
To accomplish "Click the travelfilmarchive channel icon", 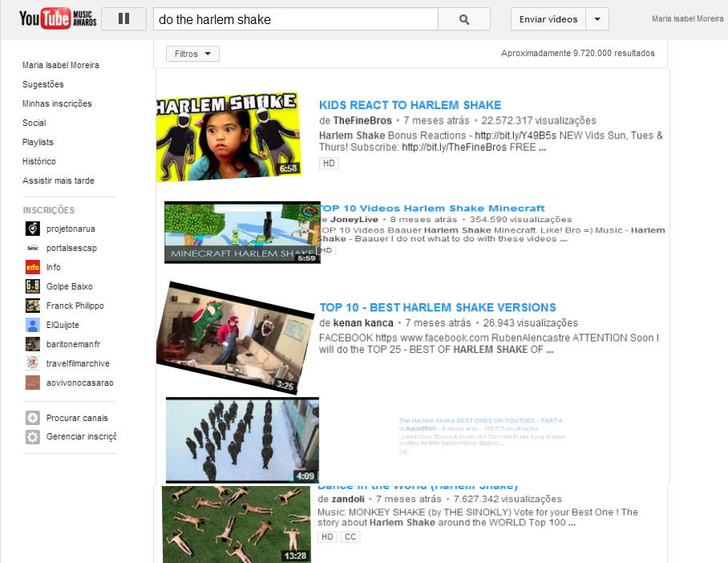I will tap(33, 363).
